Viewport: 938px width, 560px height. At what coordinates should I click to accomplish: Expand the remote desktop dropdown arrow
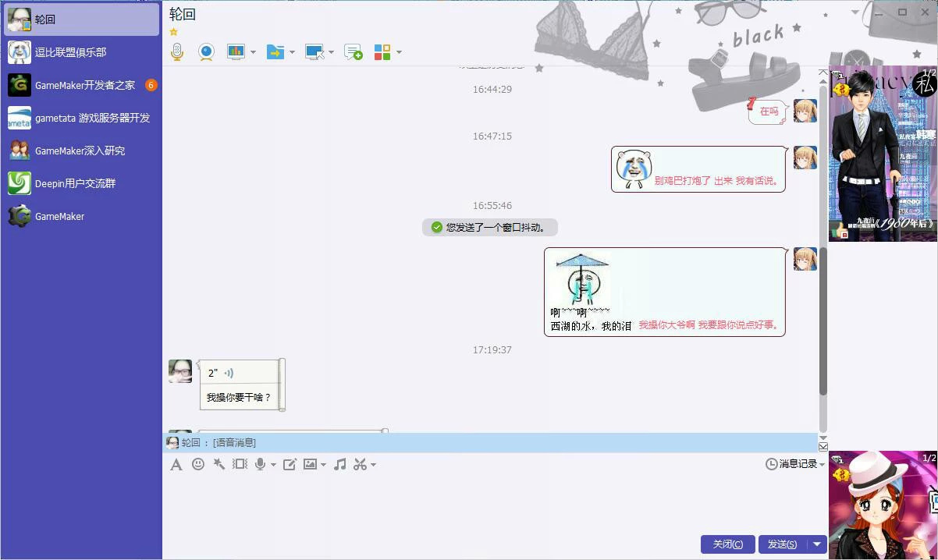331,52
